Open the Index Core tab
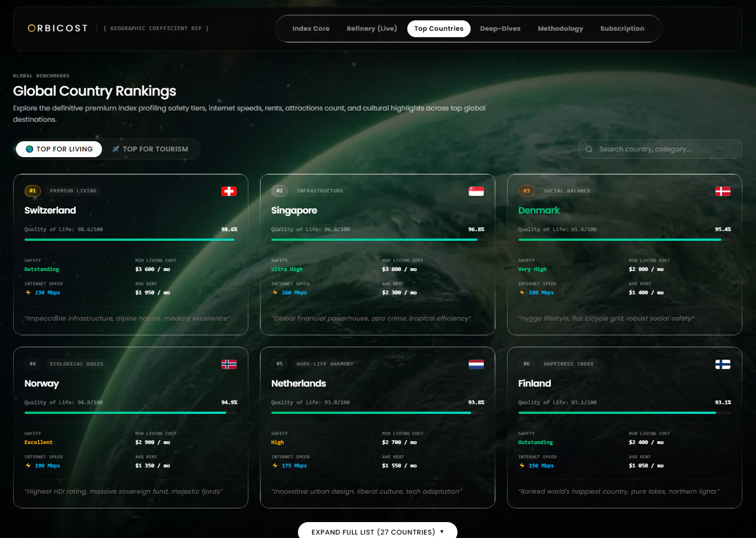The image size is (756, 538). (311, 28)
